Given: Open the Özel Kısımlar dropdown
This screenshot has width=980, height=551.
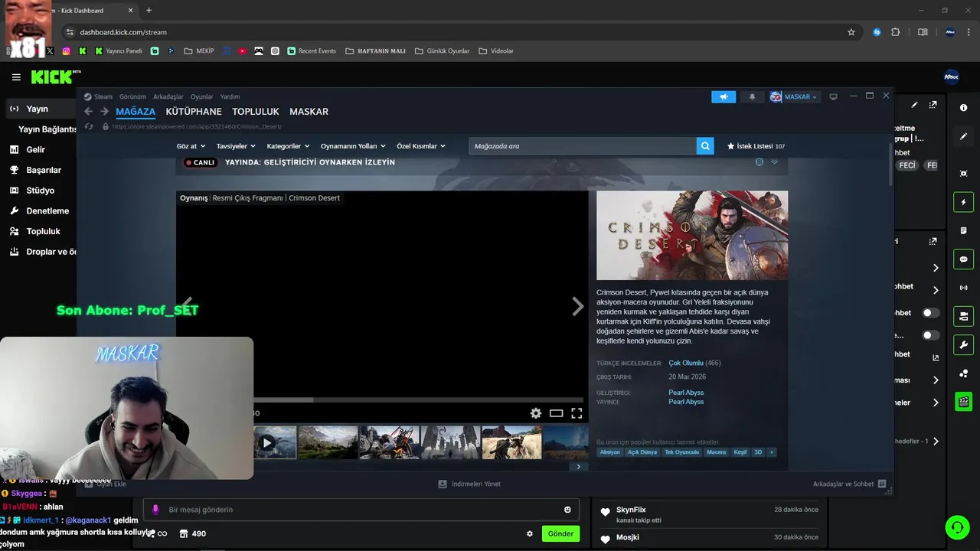Looking at the screenshot, I should point(421,146).
